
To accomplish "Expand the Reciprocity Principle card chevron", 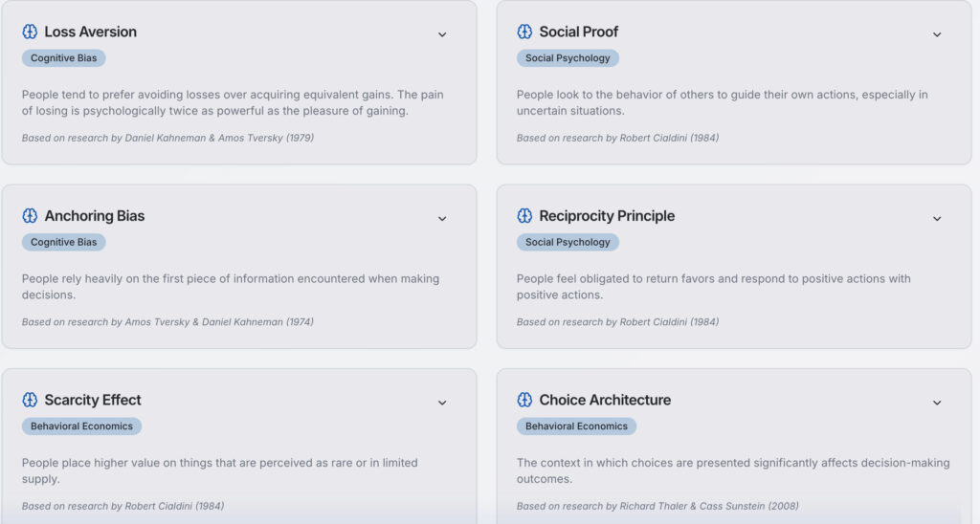I will (x=937, y=218).
